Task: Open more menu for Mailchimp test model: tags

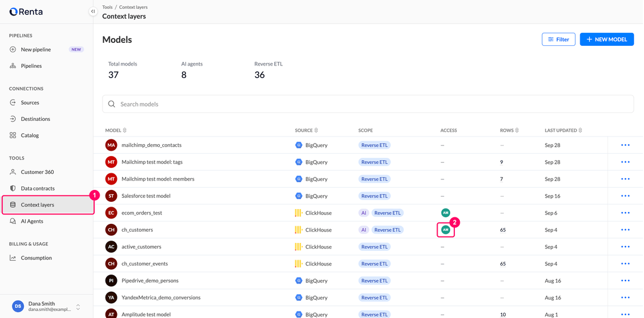Action: point(626,162)
